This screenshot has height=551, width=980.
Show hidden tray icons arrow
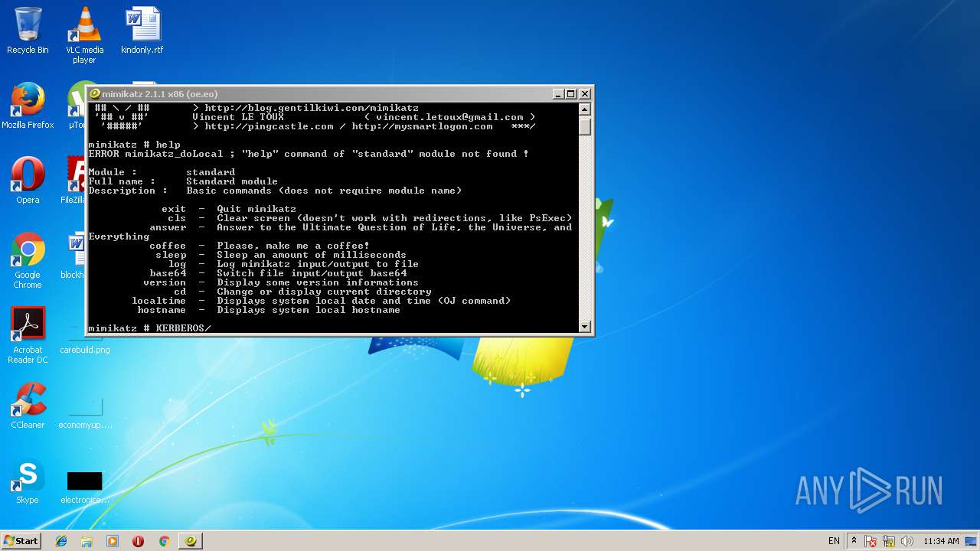coord(854,540)
